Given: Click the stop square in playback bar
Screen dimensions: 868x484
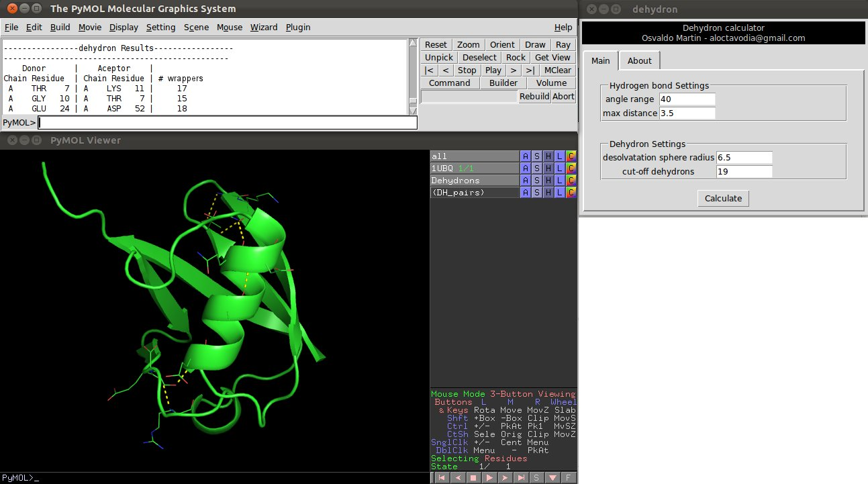Looking at the screenshot, I should click(x=473, y=478).
